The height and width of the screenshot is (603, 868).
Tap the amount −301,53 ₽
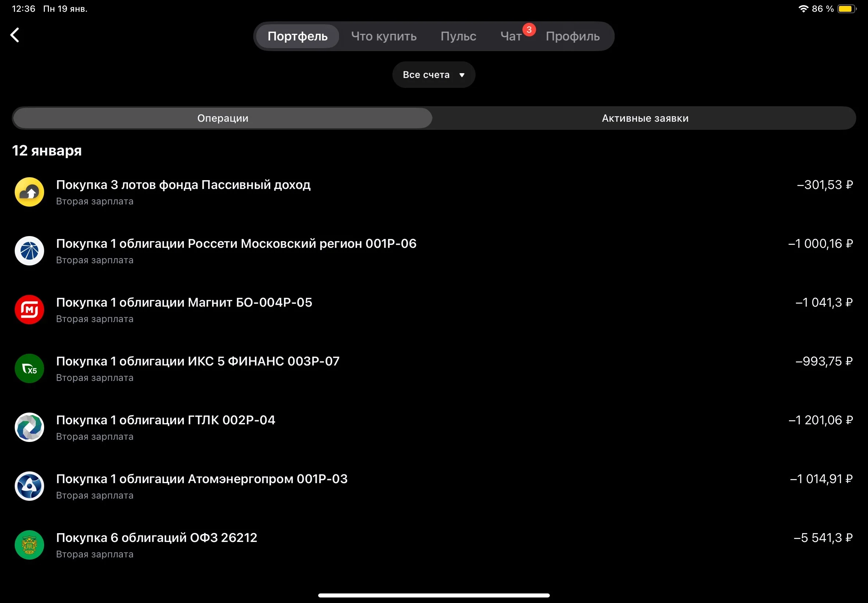[x=825, y=185]
